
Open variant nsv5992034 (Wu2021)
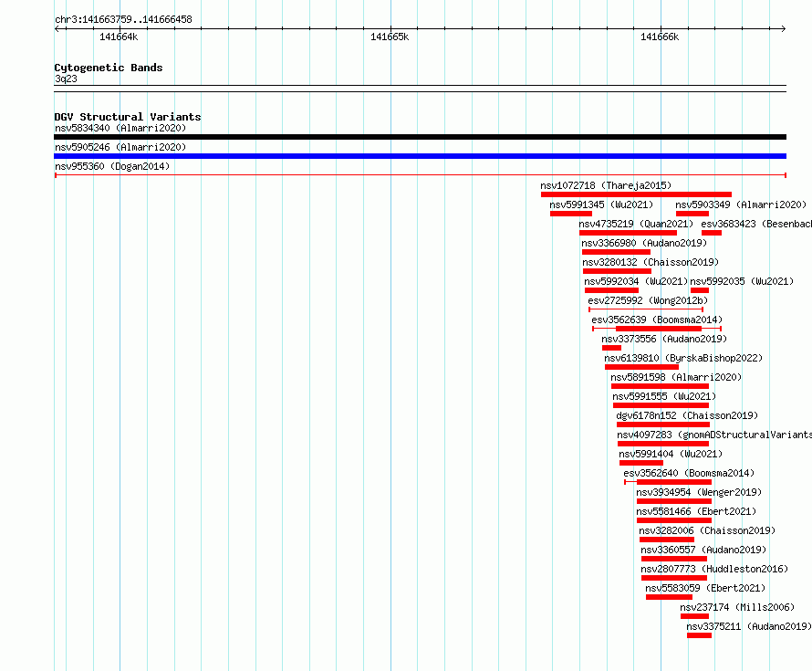tap(636, 281)
